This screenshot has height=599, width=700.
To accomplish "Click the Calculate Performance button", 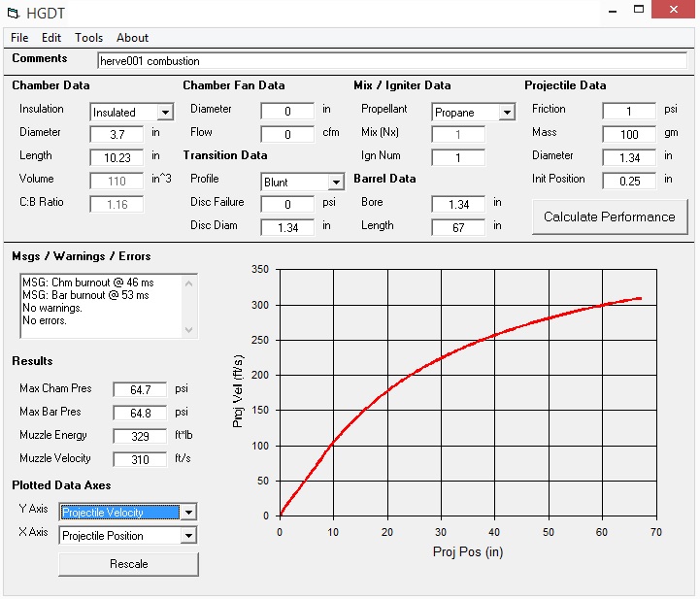I will coord(609,216).
